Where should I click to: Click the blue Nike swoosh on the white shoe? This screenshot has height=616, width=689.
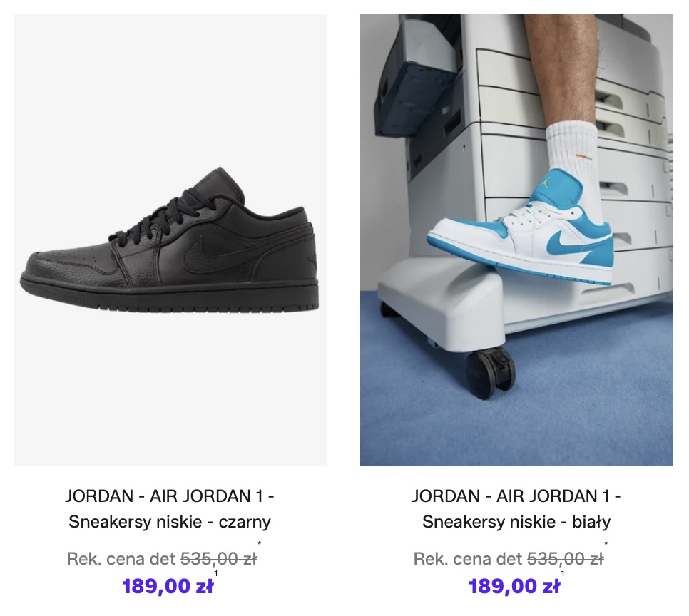(563, 241)
